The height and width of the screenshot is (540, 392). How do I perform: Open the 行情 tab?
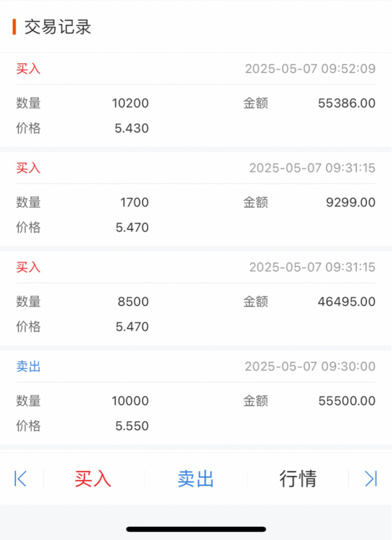click(298, 478)
